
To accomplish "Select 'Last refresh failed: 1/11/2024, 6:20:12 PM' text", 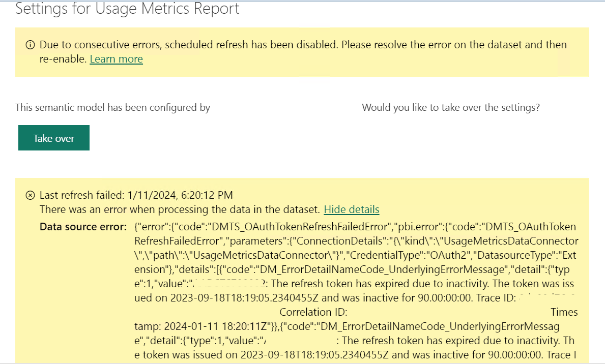I will point(136,195).
